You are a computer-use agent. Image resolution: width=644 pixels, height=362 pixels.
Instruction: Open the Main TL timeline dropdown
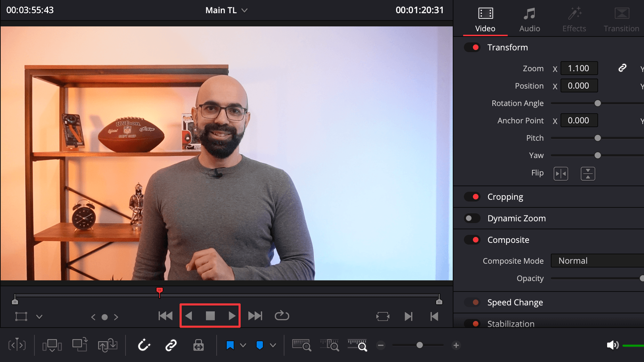[244, 10]
